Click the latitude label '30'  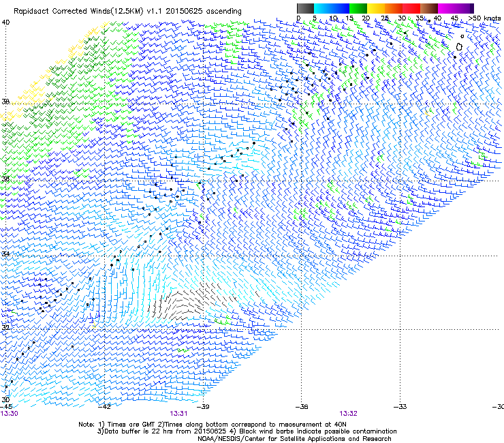[x=5, y=400]
